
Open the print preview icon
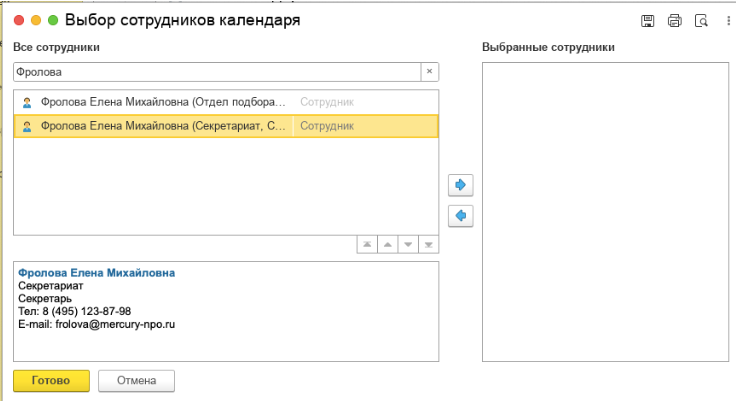(x=701, y=20)
